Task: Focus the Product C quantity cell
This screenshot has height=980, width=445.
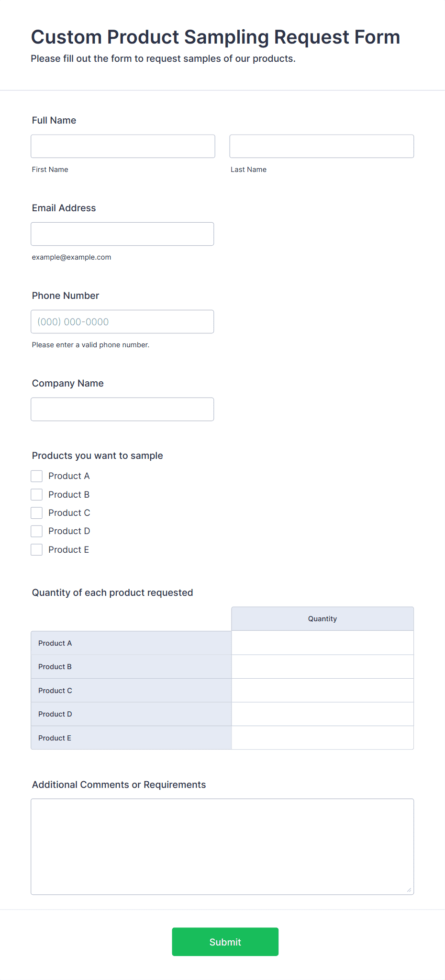Action: pyautogui.click(x=323, y=690)
